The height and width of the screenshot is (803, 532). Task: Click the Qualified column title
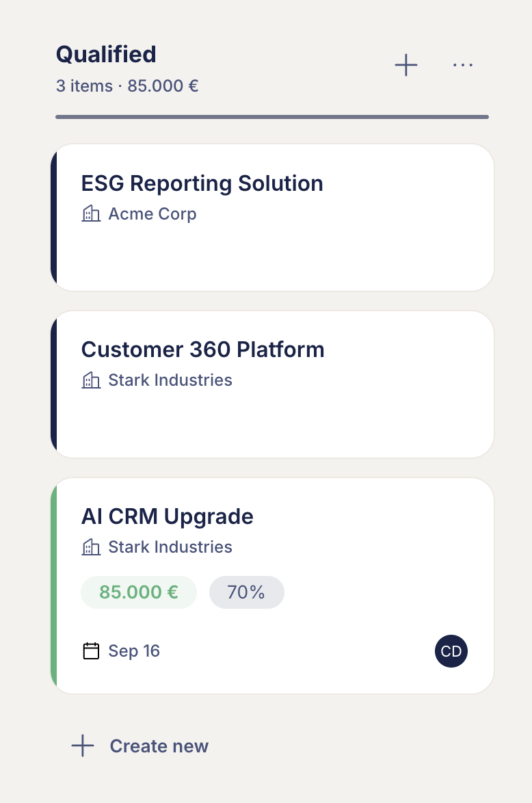point(106,54)
